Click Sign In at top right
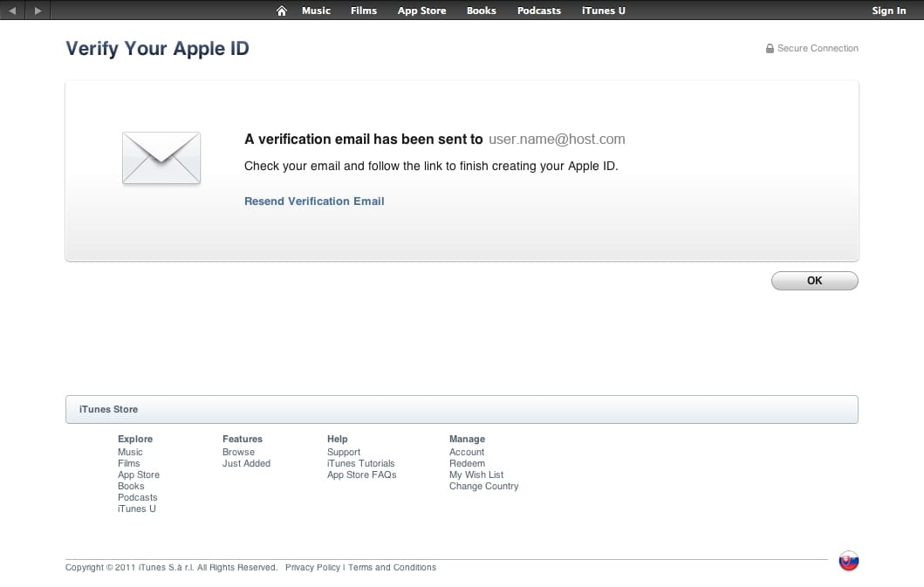Image resolution: width=924 pixels, height=587 pixels. pyautogui.click(x=888, y=10)
